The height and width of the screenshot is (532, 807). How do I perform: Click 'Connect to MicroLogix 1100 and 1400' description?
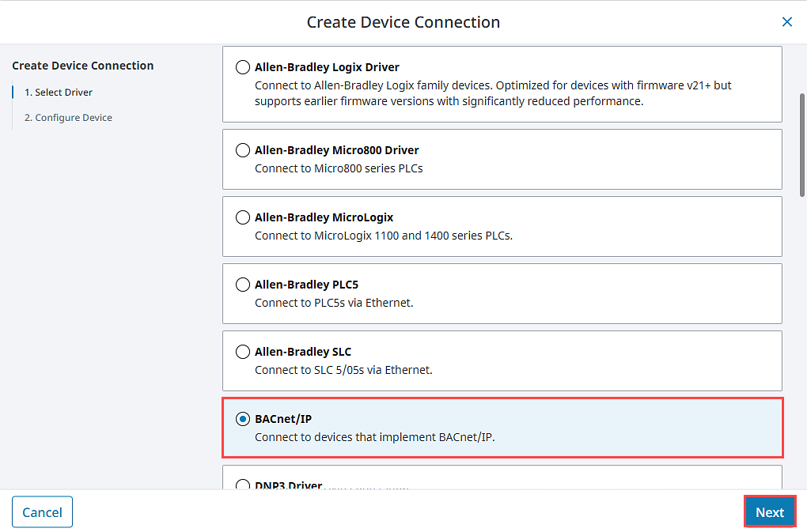[x=384, y=236]
